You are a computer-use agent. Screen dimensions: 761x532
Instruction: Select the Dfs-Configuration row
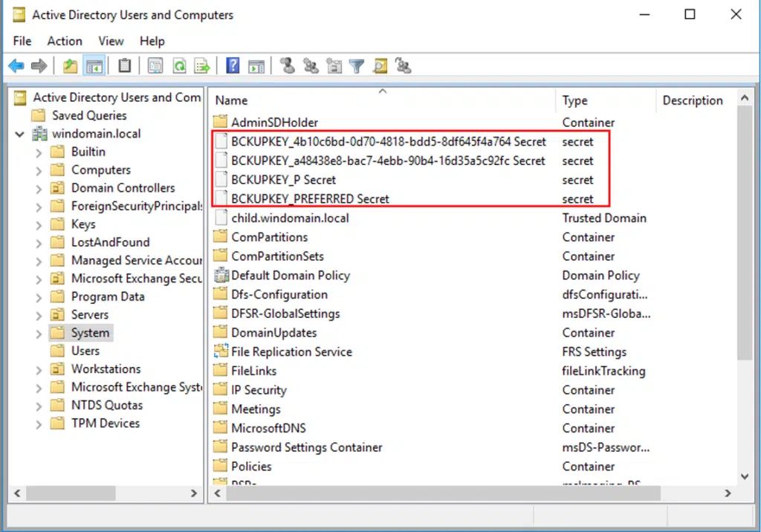(x=279, y=294)
